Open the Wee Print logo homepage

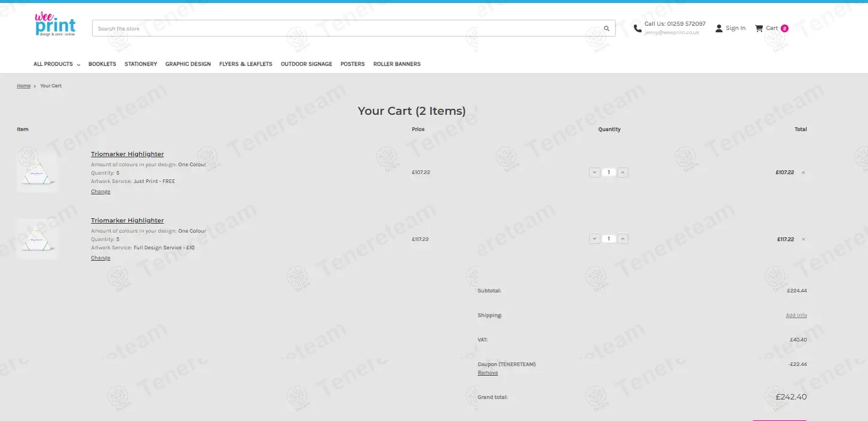coord(55,25)
